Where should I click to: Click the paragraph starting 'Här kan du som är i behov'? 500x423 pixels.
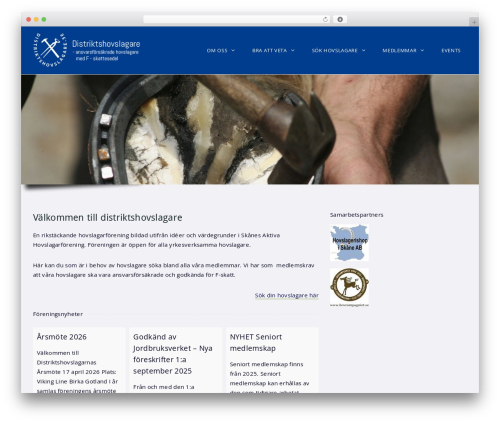(173, 270)
